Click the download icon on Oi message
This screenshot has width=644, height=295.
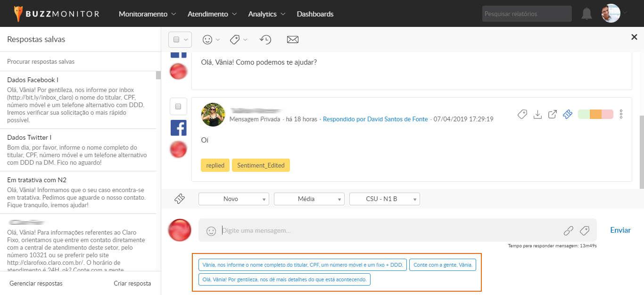pyautogui.click(x=537, y=114)
